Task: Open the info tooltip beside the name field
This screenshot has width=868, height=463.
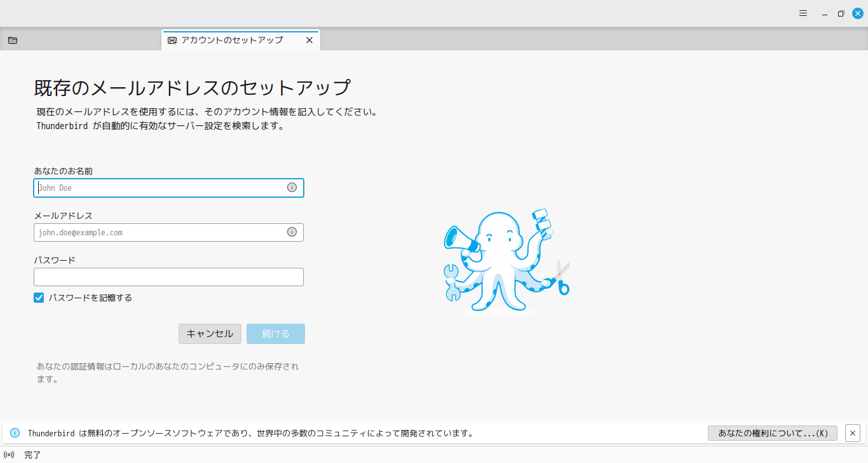Action: [292, 187]
